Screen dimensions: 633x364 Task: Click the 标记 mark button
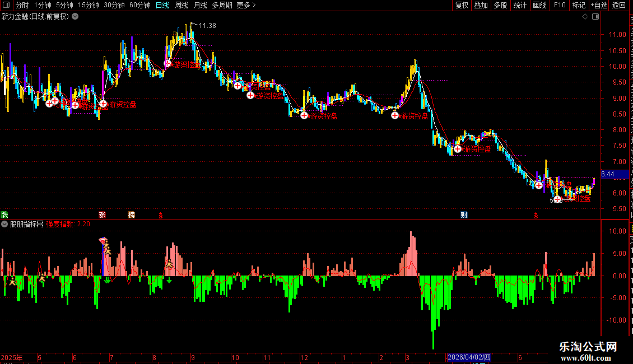pyautogui.click(x=579, y=5)
